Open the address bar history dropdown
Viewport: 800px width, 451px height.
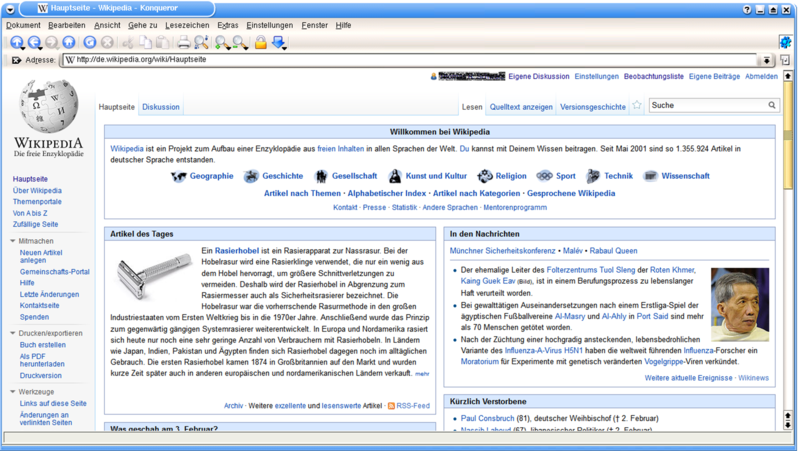766,60
